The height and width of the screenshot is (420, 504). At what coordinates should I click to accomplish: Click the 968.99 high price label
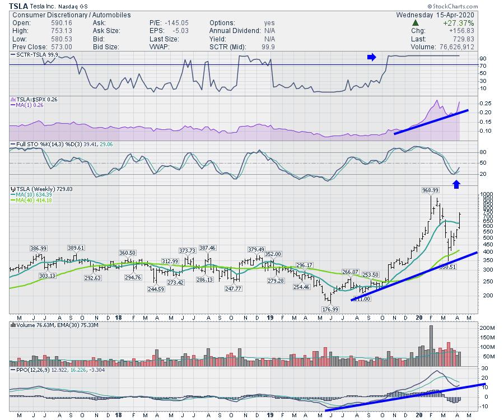[x=430, y=190]
